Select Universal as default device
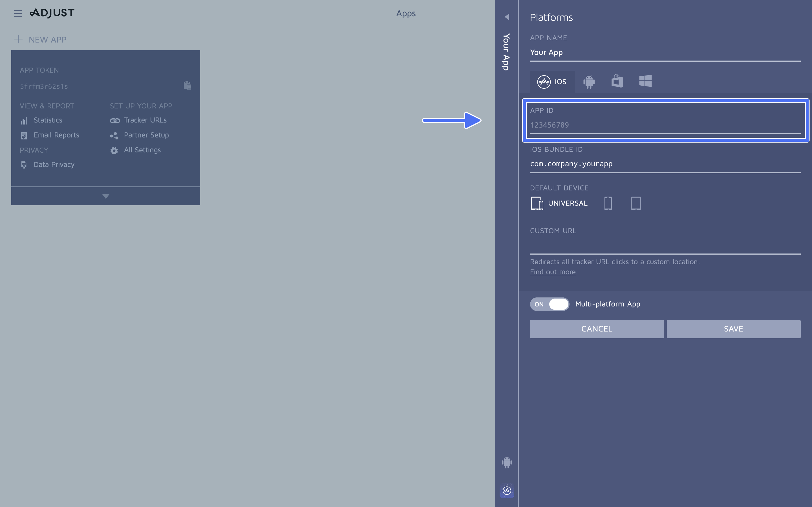Image resolution: width=812 pixels, height=507 pixels. tap(559, 203)
